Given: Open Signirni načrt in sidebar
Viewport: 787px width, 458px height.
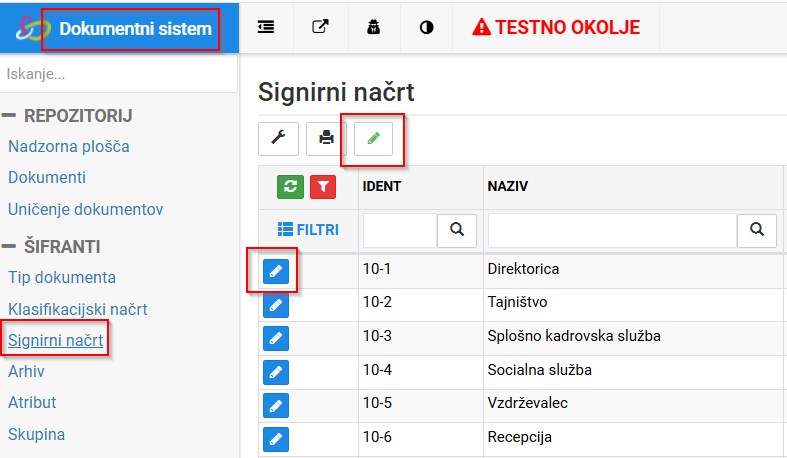Looking at the screenshot, I should (x=55, y=341).
